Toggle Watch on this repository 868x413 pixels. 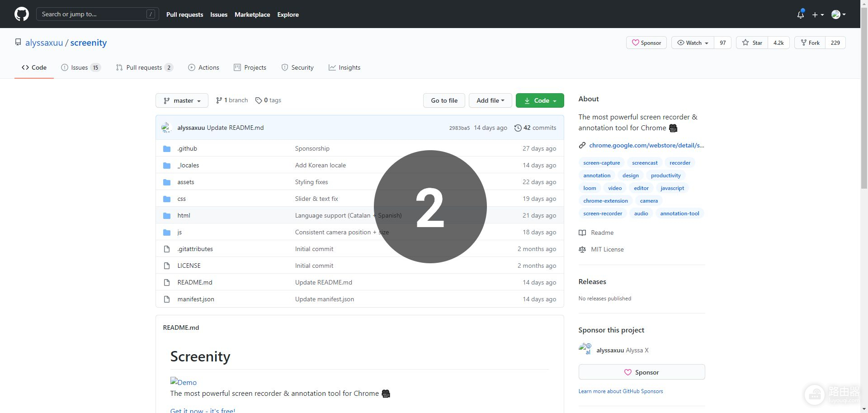(x=693, y=43)
